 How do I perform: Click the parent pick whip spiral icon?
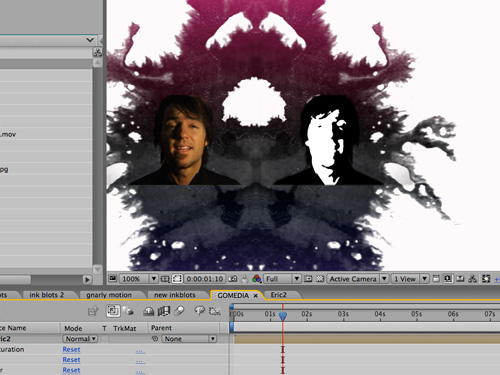(155, 339)
